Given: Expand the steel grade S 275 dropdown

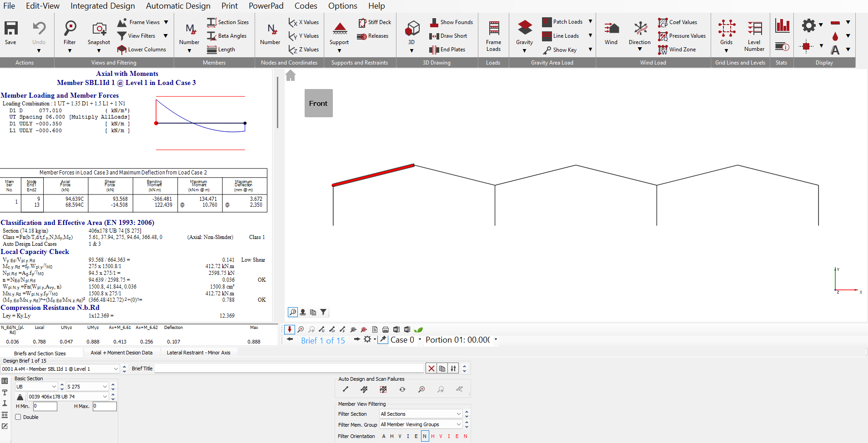Looking at the screenshot, I should [x=105, y=387].
